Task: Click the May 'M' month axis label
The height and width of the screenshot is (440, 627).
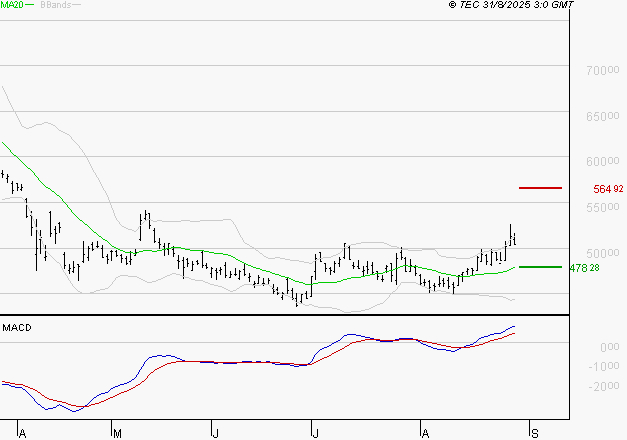Action: click(x=117, y=434)
